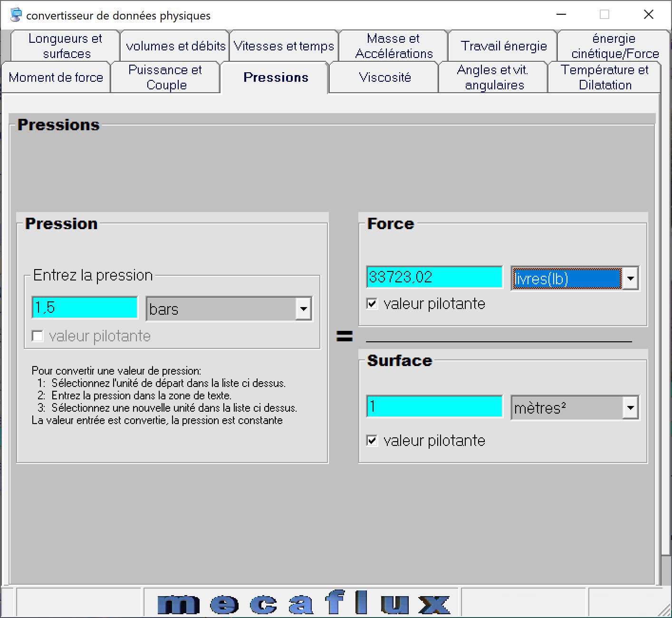Open the Puissance et Couple tab

tap(165, 77)
